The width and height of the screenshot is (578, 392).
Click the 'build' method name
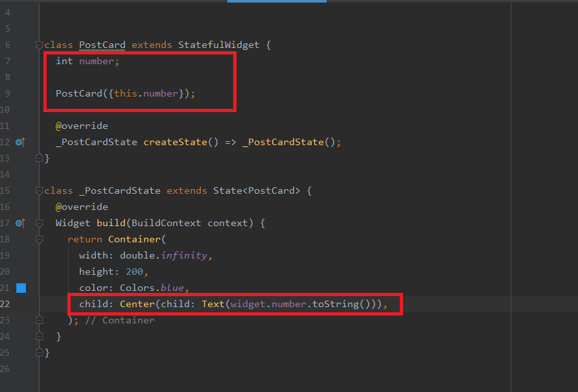111,223
